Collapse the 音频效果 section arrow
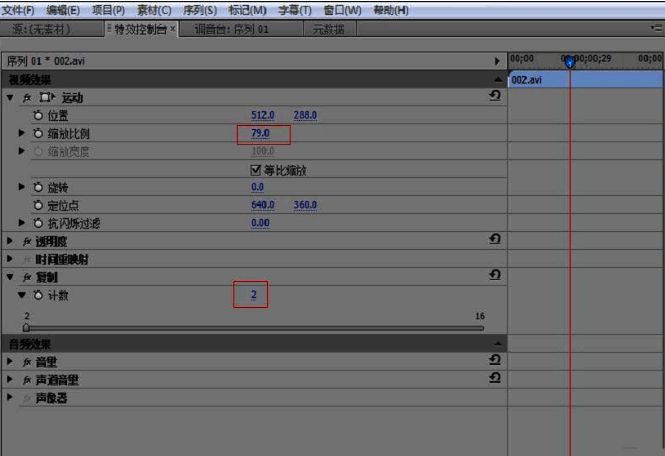 coord(498,343)
